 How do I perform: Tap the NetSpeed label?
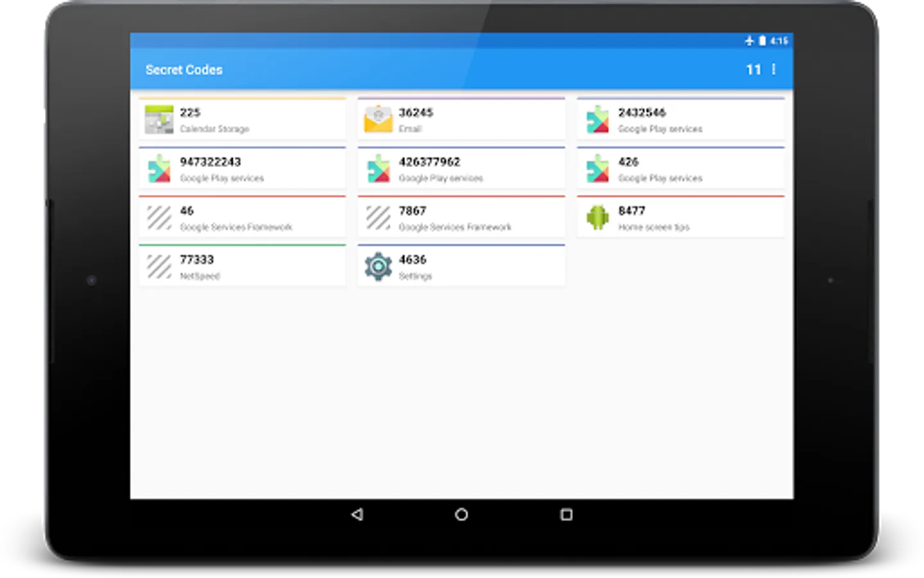(x=200, y=276)
